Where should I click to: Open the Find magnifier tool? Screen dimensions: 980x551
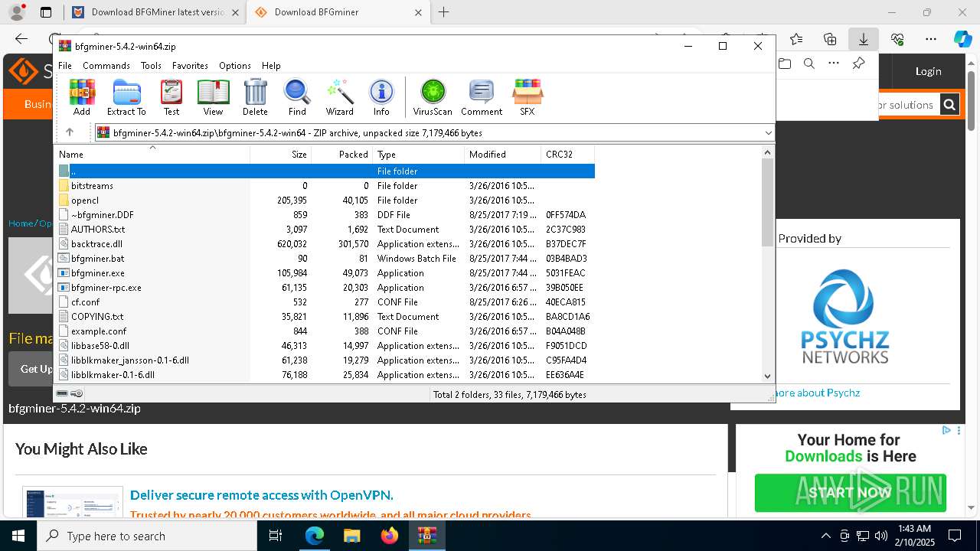click(x=297, y=97)
